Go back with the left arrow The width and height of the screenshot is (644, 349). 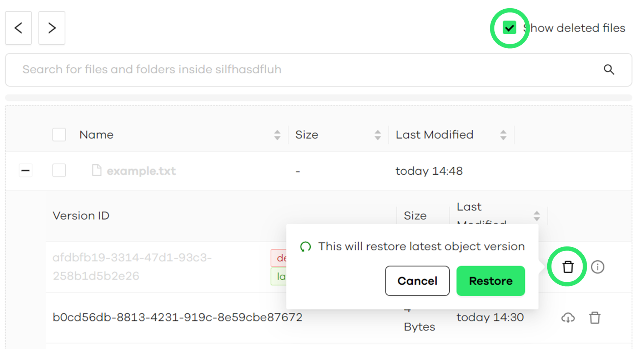19,28
